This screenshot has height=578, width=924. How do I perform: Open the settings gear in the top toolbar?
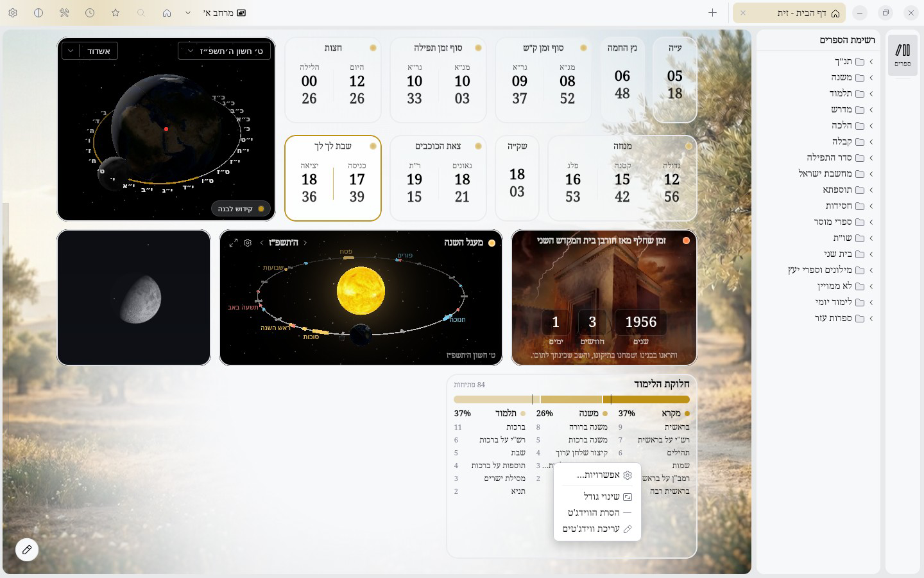click(x=13, y=13)
